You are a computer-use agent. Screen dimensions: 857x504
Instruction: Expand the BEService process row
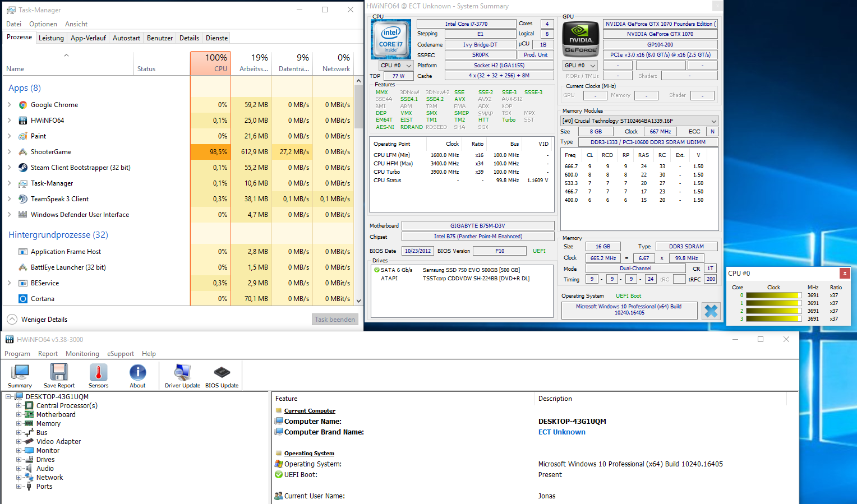pos(10,283)
